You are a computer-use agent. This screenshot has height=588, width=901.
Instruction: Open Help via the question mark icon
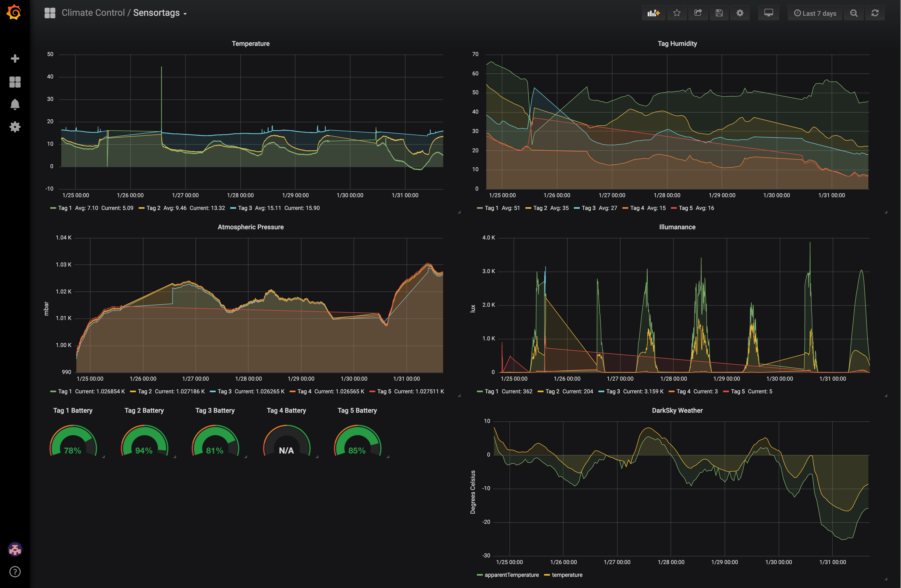coord(15,572)
